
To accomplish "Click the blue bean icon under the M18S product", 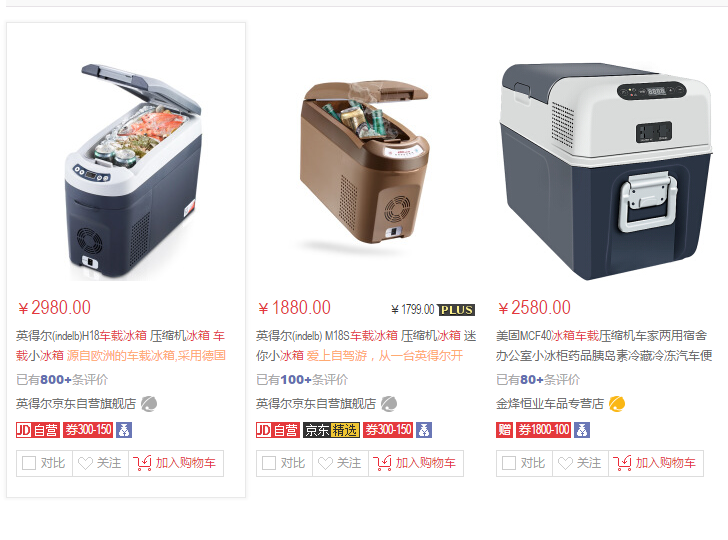I will pyautogui.click(x=424, y=430).
